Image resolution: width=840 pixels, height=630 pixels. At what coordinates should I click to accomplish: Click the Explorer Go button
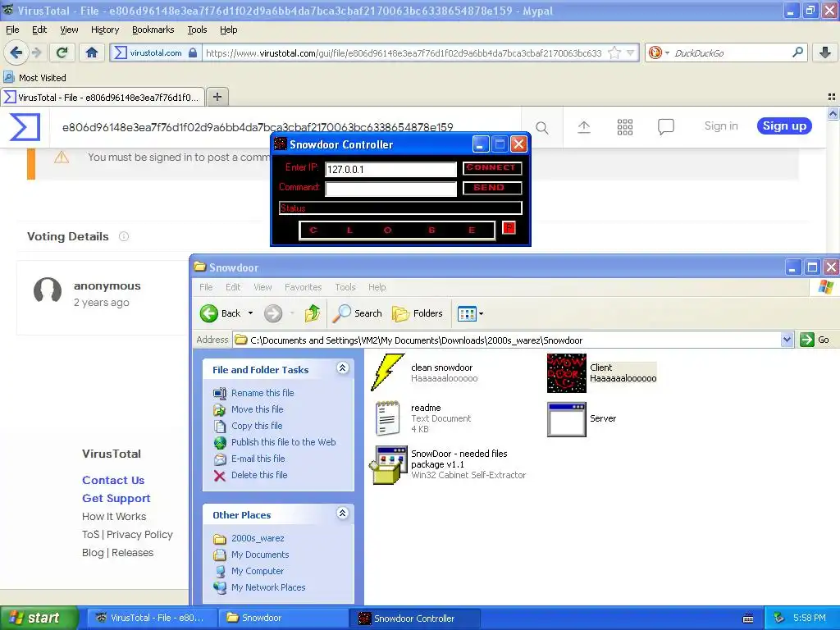815,340
